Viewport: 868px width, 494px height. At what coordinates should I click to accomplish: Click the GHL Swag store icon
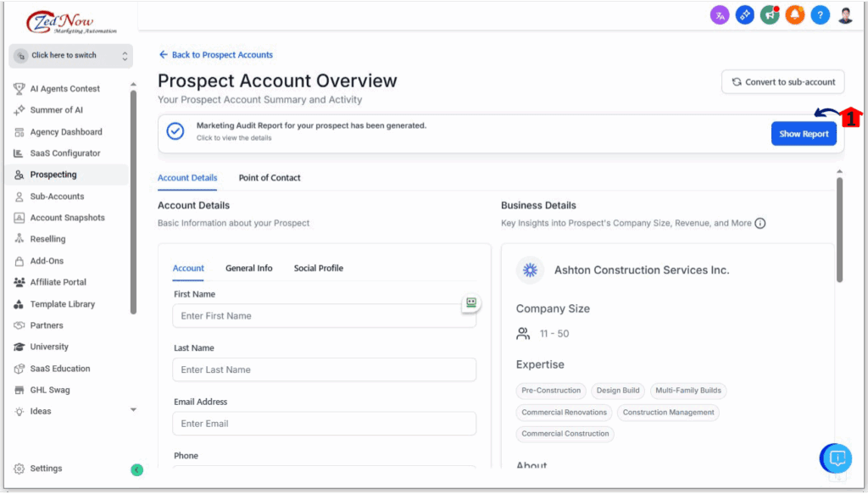tap(19, 390)
